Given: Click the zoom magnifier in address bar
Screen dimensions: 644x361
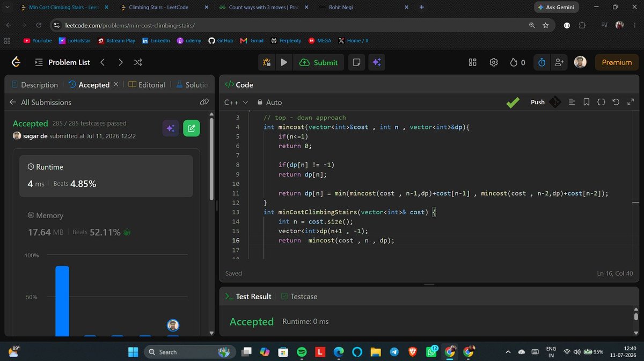Looking at the screenshot, I should 532,25.
